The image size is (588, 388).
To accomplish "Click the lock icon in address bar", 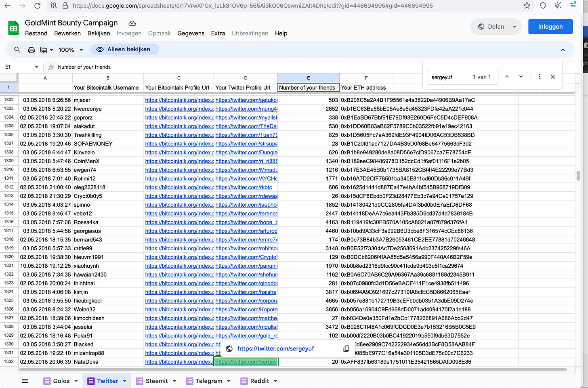I will point(65,6).
